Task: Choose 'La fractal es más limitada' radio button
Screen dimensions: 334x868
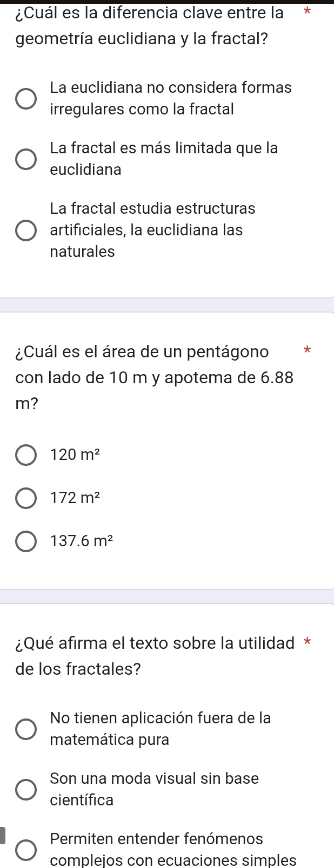Action: [26, 159]
